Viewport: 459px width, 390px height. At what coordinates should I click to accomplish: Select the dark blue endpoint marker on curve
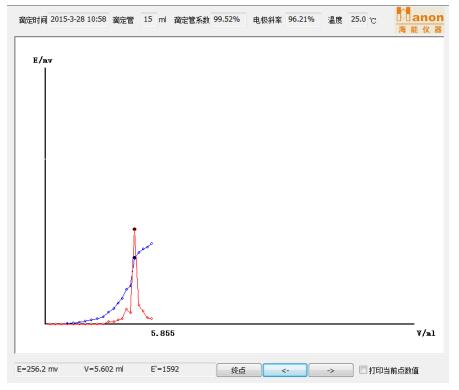(x=134, y=257)
